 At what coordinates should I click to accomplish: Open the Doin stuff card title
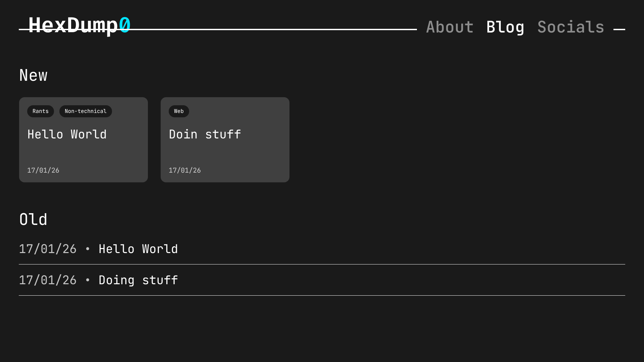[205, 134]
